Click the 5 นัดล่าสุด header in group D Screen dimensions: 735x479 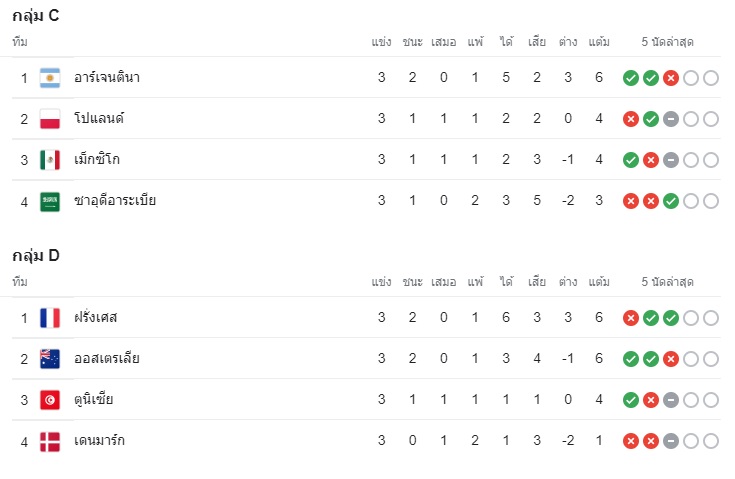pyautogui.click(x=668, y=282)
